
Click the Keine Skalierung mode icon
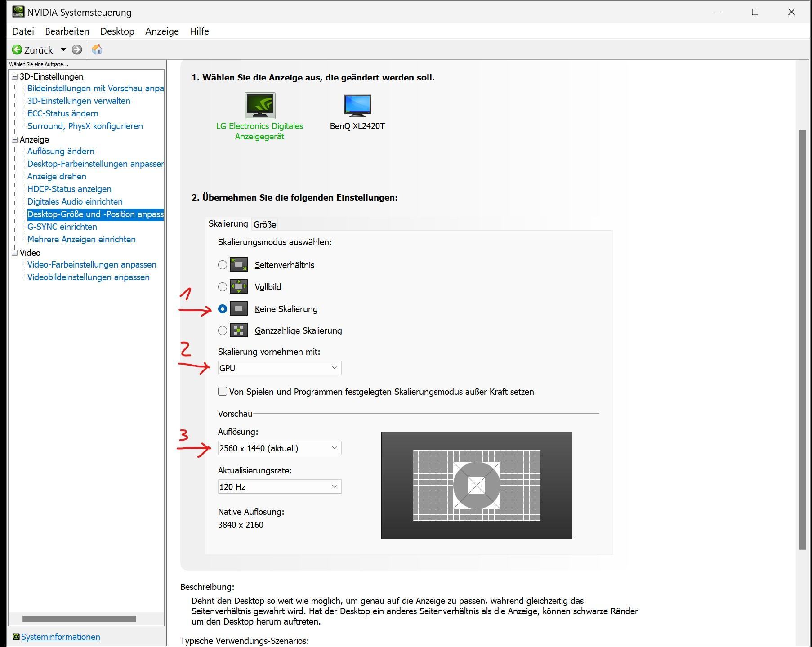tap(239, 308)
